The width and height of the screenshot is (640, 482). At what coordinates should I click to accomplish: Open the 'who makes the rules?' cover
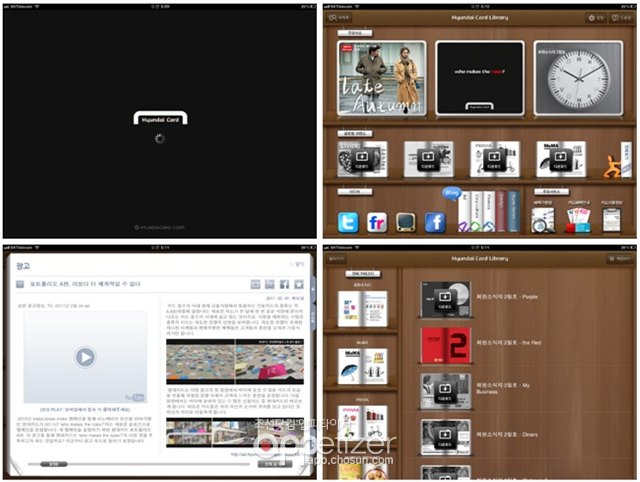coord(480,78)
